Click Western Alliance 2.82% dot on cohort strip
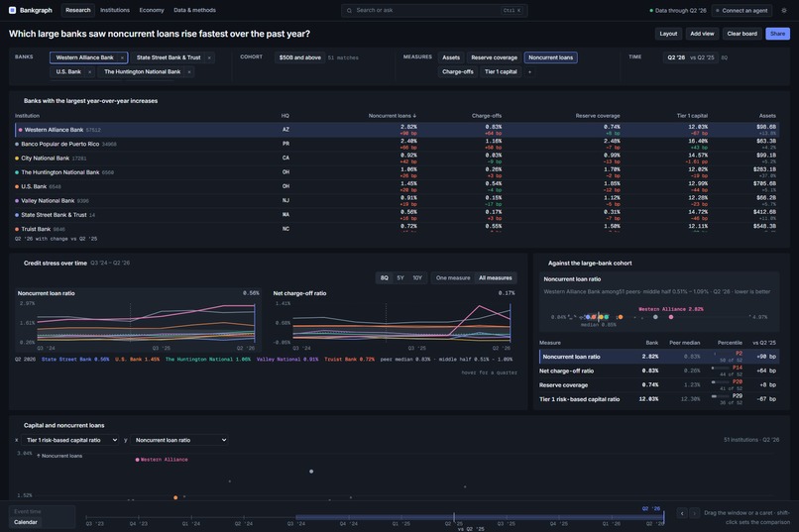 pyautogui.click(x=671, y=317)
